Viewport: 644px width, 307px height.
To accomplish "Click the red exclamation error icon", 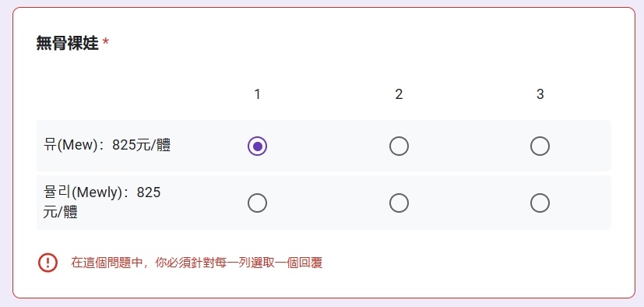I will click(x=48, y=263).
